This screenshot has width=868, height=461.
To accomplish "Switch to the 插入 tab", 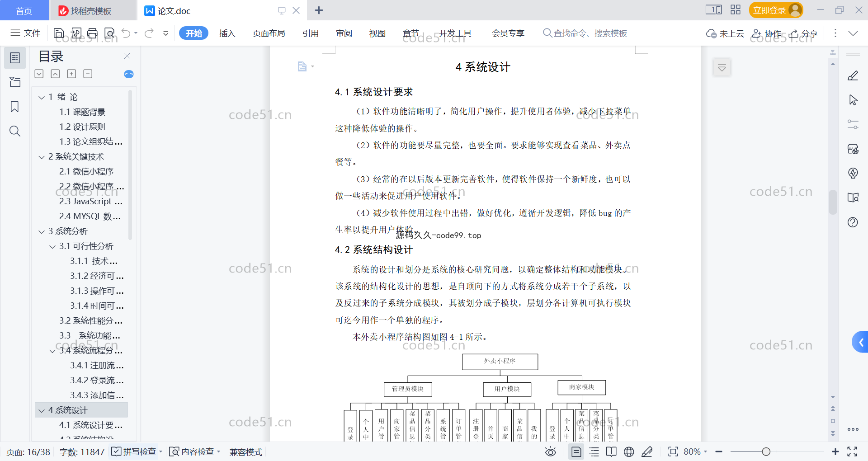I will point(227,33).
